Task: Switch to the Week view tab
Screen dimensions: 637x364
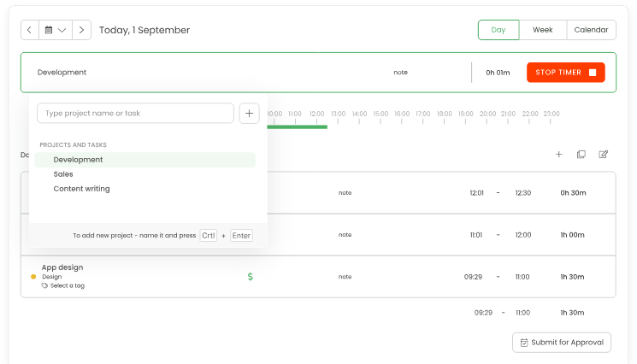Action: click(542, 30)
